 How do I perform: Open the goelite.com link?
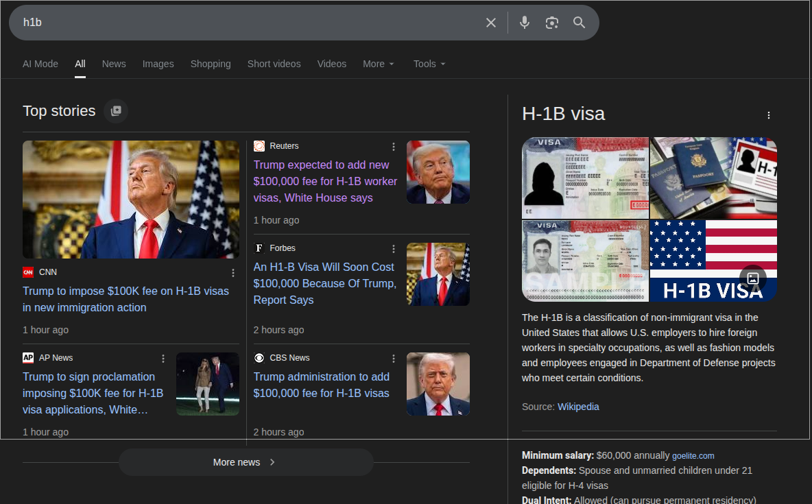coord(693,456)
